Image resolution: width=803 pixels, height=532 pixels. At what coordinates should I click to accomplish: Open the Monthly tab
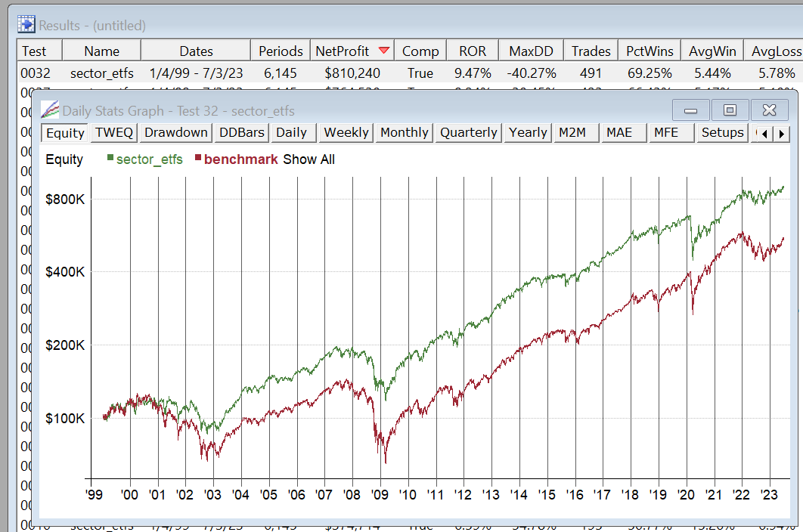(405, 132)
